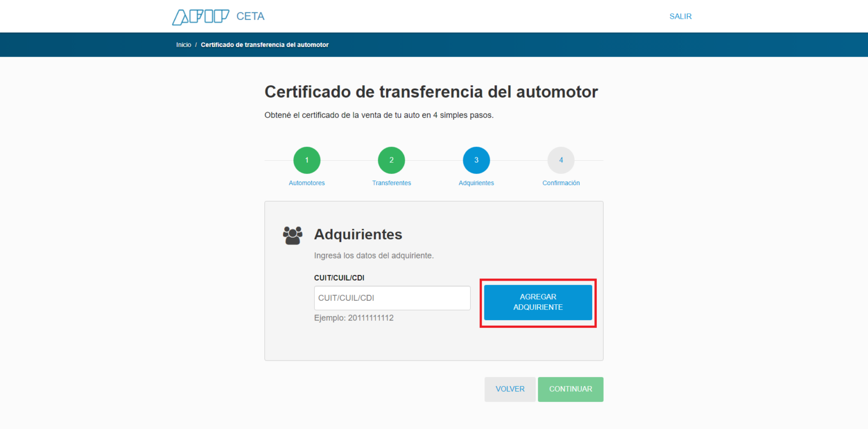Open the Transferentes step label
Viewport: 868px width, 429px height.
click(392, 183)
